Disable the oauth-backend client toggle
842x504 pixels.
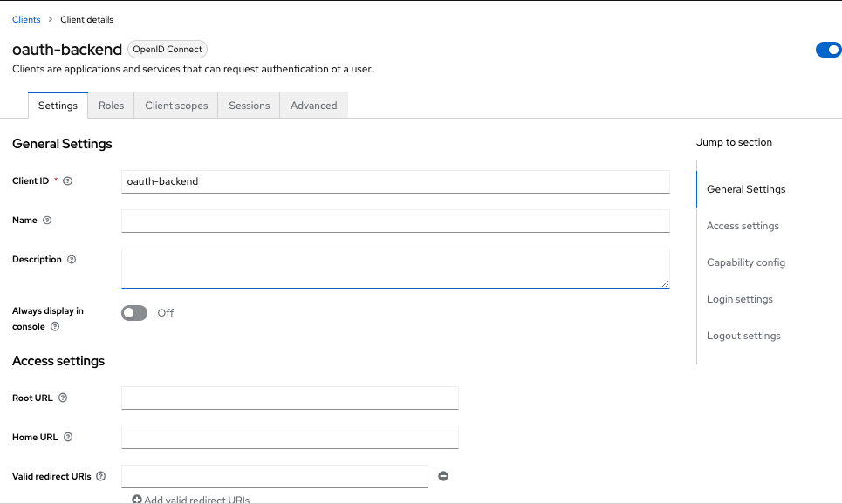[828, 50]
